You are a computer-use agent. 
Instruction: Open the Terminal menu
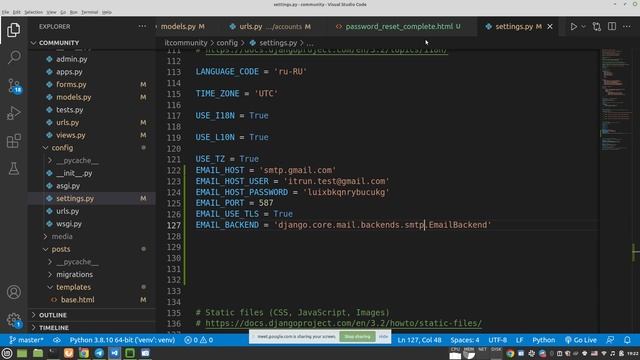click(89, 12)
